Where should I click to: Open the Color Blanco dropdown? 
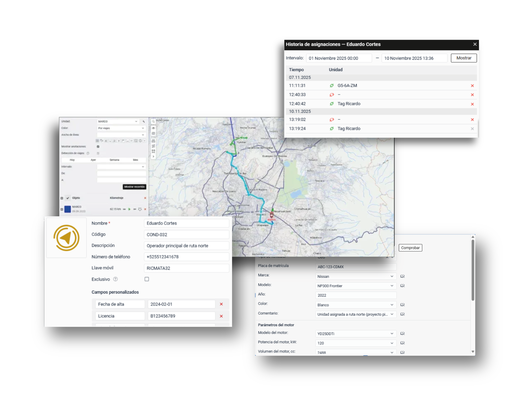pos(392,305)
